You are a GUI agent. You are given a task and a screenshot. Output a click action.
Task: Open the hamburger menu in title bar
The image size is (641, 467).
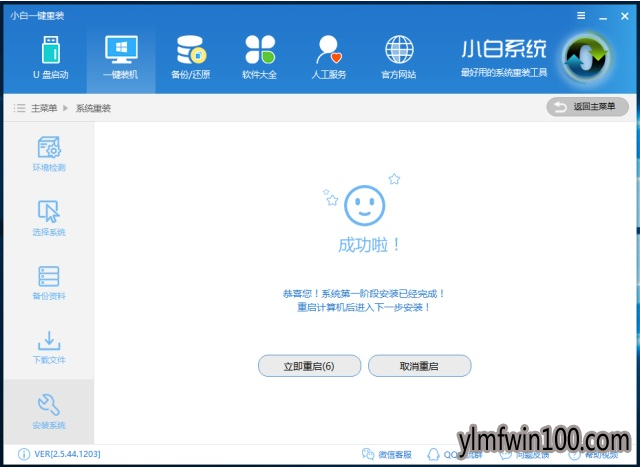581,16
